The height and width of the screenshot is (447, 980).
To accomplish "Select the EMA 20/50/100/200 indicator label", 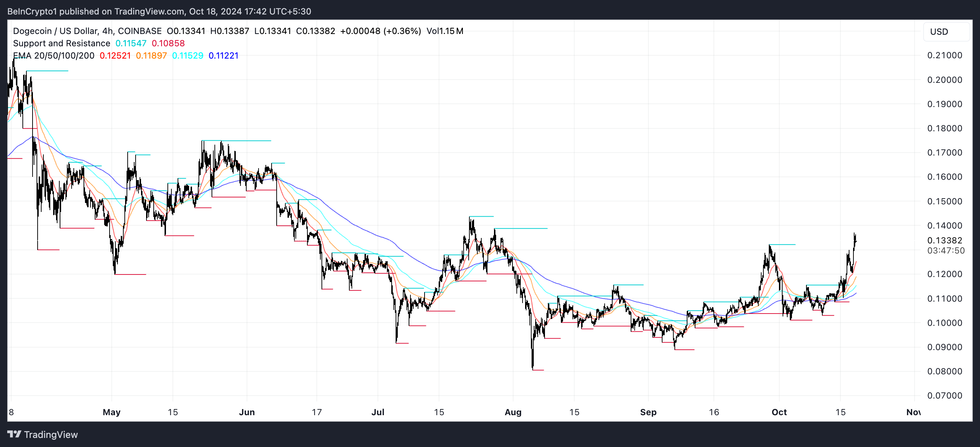I will click(x=54, y=56).
